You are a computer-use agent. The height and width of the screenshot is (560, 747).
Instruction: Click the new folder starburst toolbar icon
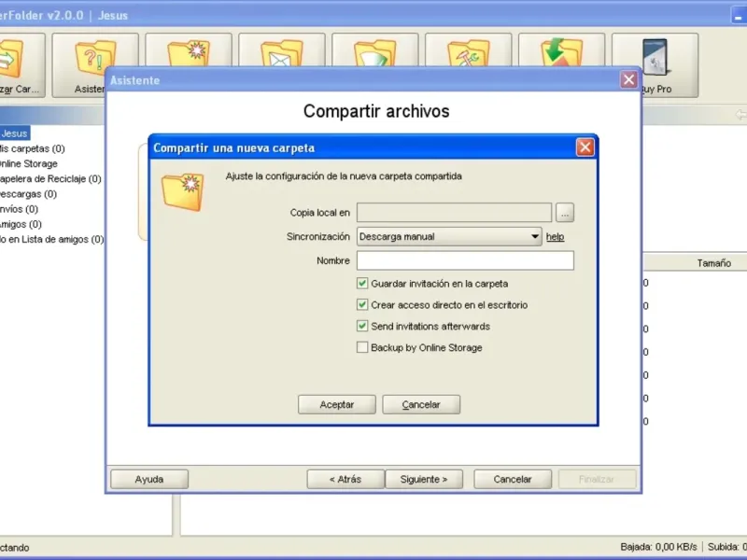(x=189, y=50)
